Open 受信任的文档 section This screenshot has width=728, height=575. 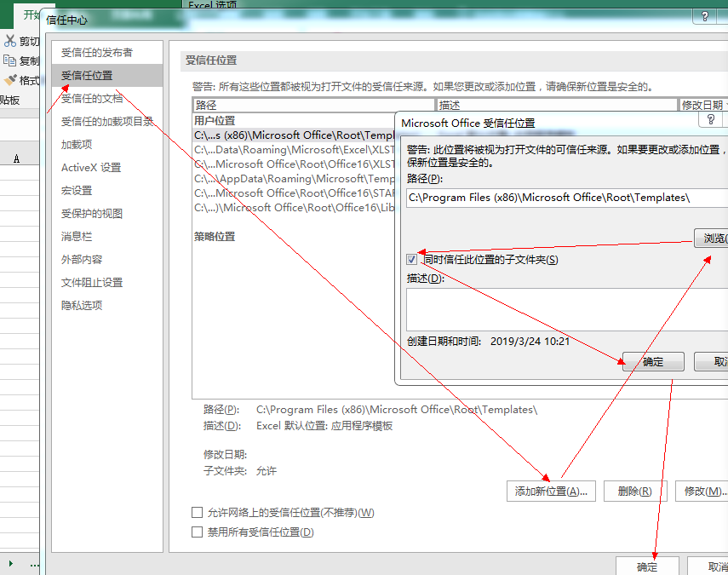107,99
